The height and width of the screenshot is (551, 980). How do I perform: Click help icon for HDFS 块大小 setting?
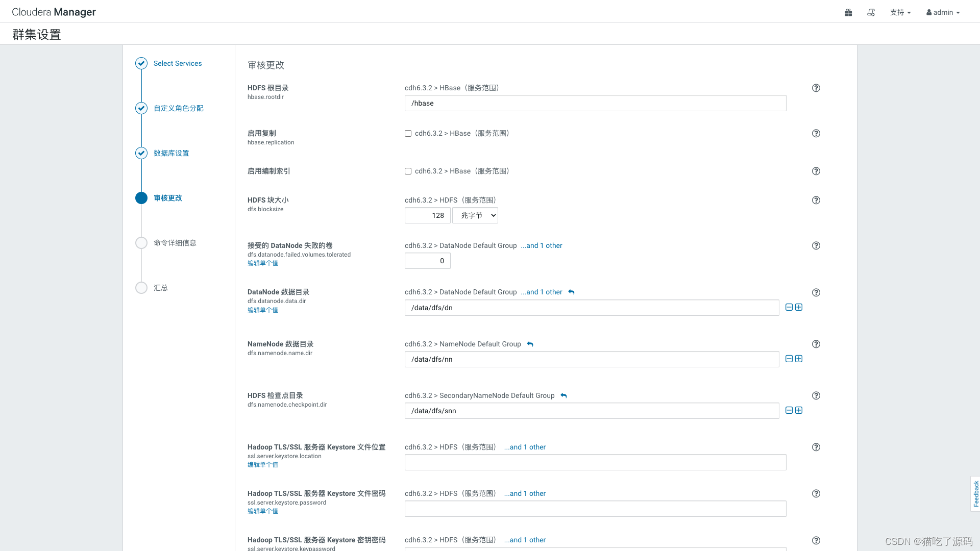click(816, 200)
